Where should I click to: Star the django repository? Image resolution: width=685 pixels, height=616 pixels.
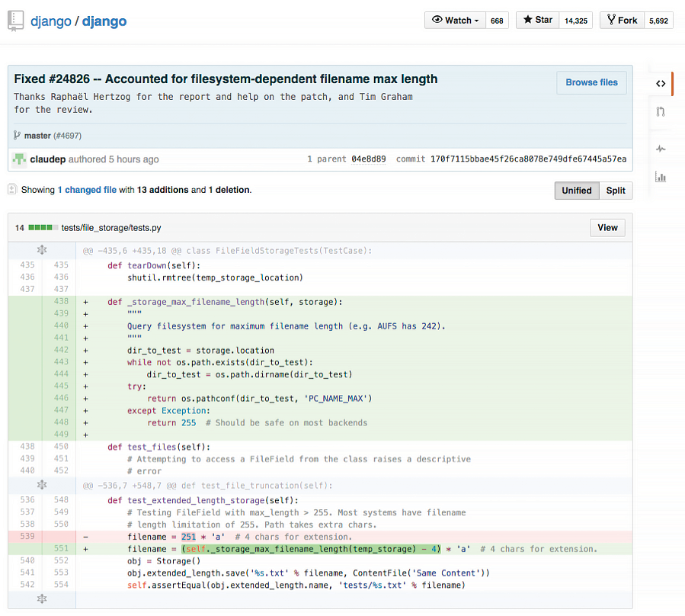click(537, 21)
